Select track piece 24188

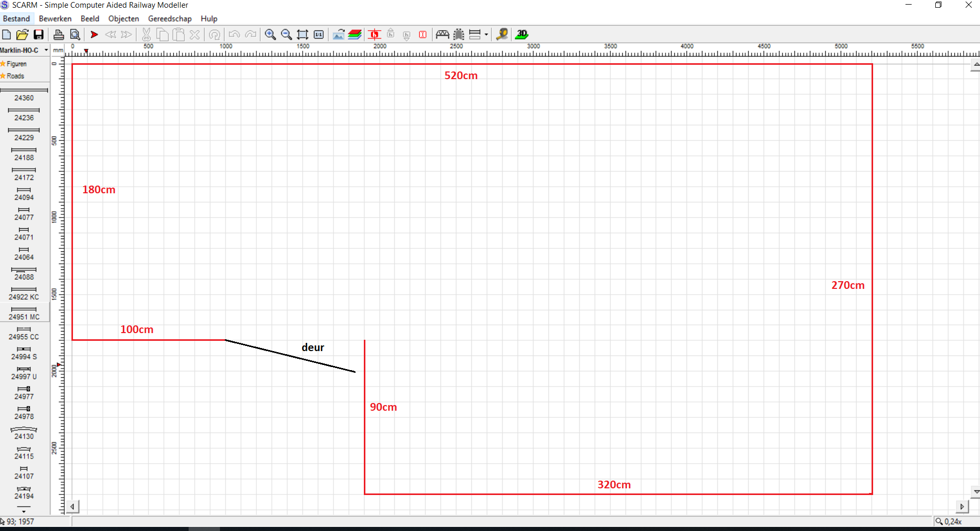click(24, 154)
